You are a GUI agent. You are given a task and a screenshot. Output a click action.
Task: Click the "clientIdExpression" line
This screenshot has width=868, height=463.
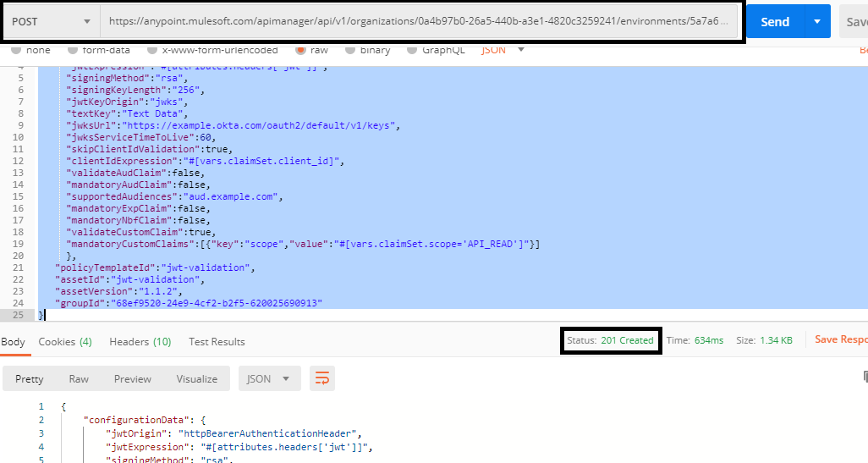pos(205,161)
